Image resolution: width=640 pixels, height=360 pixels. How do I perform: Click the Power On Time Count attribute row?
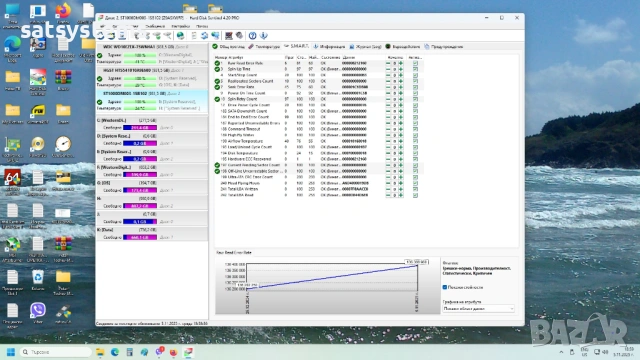pos(318,93)
